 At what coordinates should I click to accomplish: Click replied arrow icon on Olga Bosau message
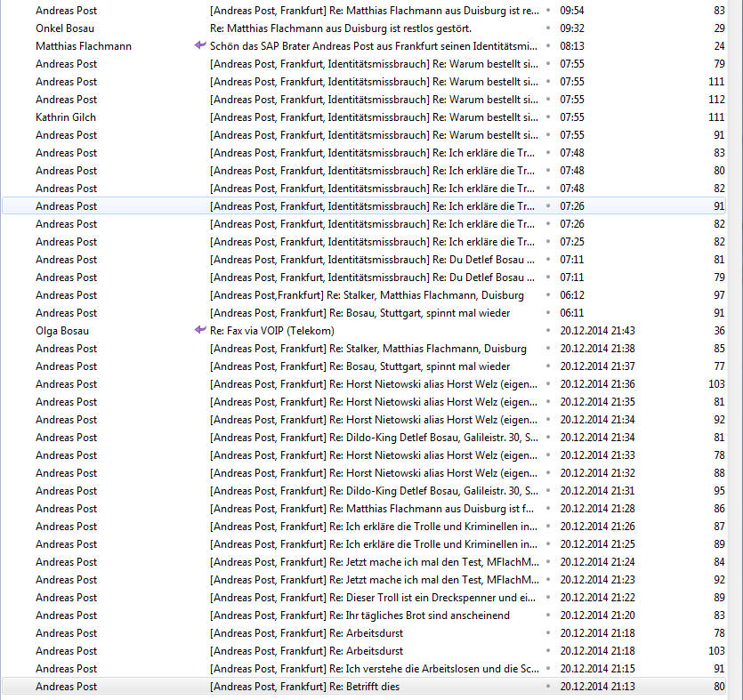click(x=200, y=330)
